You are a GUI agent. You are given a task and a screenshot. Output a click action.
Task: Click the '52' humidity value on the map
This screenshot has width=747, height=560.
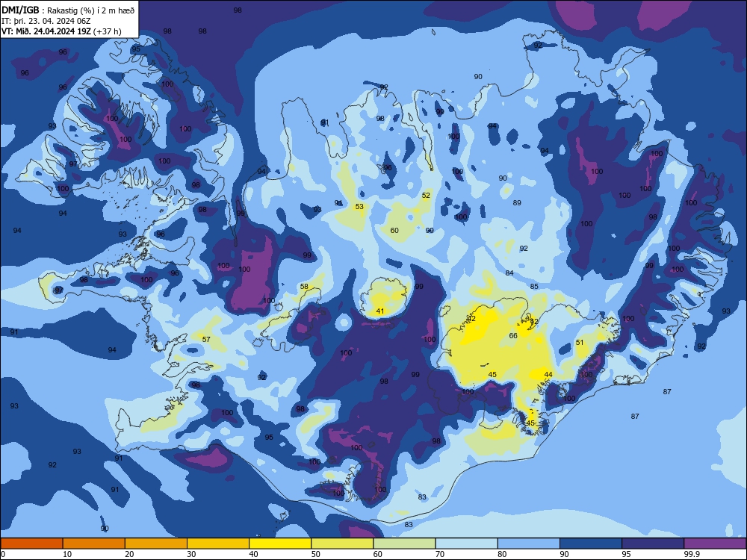[426, 195]
